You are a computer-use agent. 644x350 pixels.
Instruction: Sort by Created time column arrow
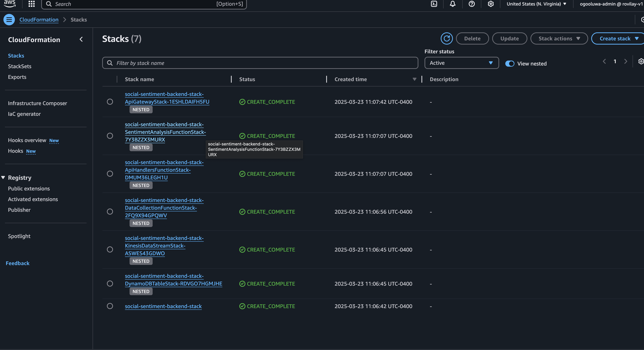pos(414,79)
